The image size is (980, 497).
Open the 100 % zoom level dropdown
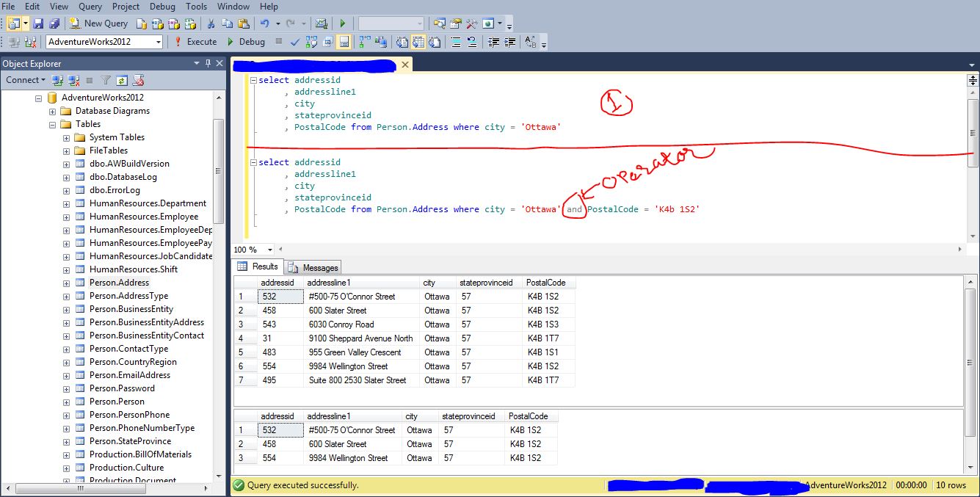click(270, 250)
